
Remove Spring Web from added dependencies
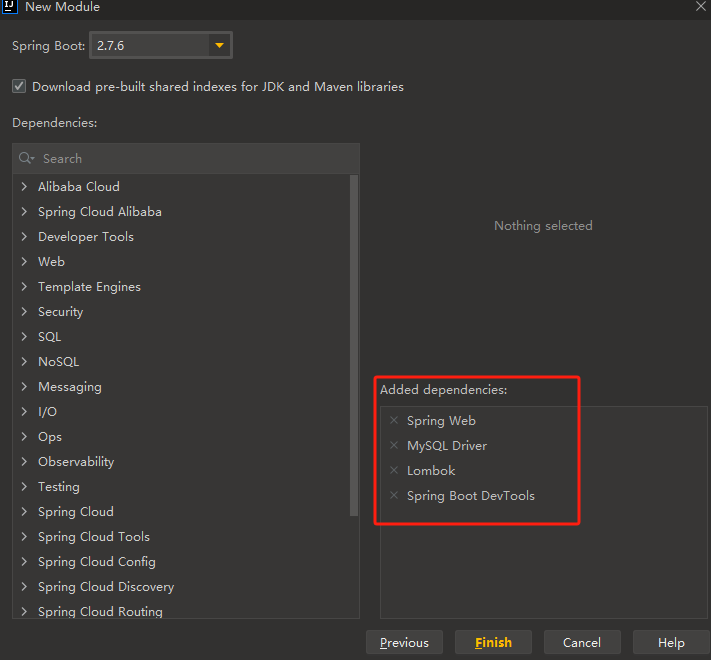click(394, 420)
